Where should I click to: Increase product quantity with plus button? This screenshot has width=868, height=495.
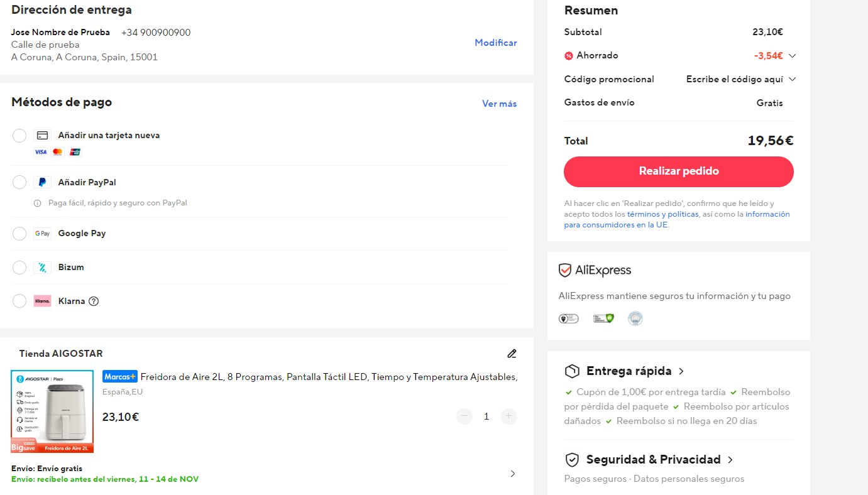(508, 416)
